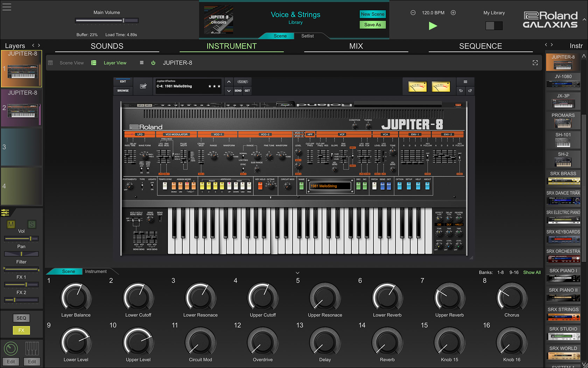Undo the last plugin edit

[461, 90]
